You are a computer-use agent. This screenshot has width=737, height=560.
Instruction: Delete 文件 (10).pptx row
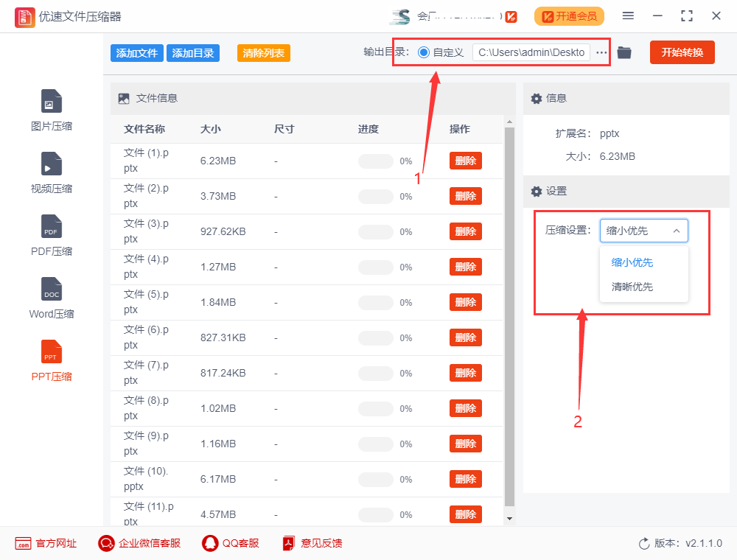tap(466, 479)
